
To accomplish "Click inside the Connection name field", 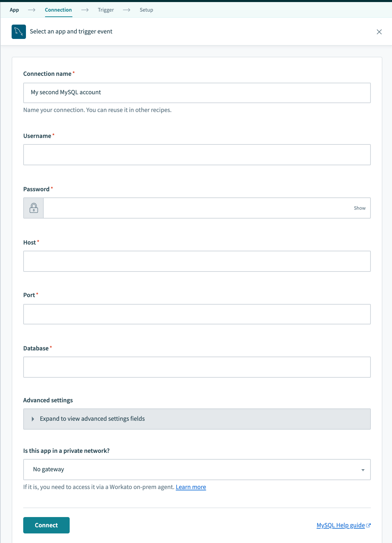I will coord(197,92).
